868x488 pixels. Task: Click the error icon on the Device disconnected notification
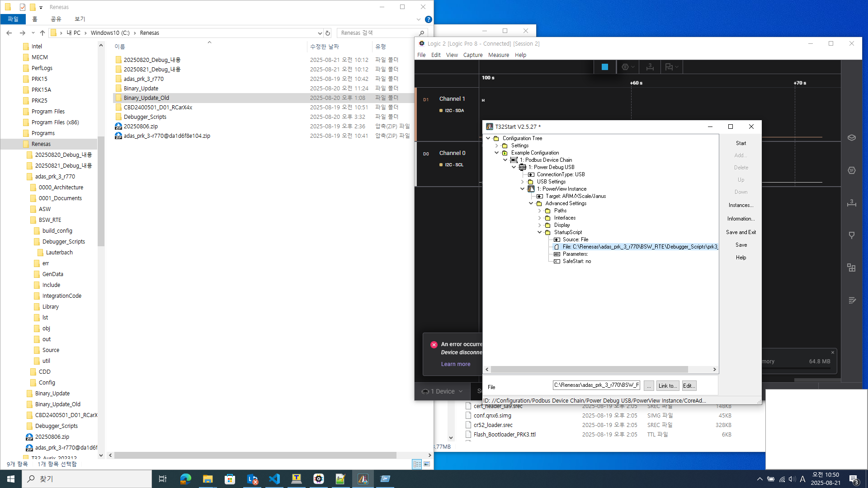[434, 345]
